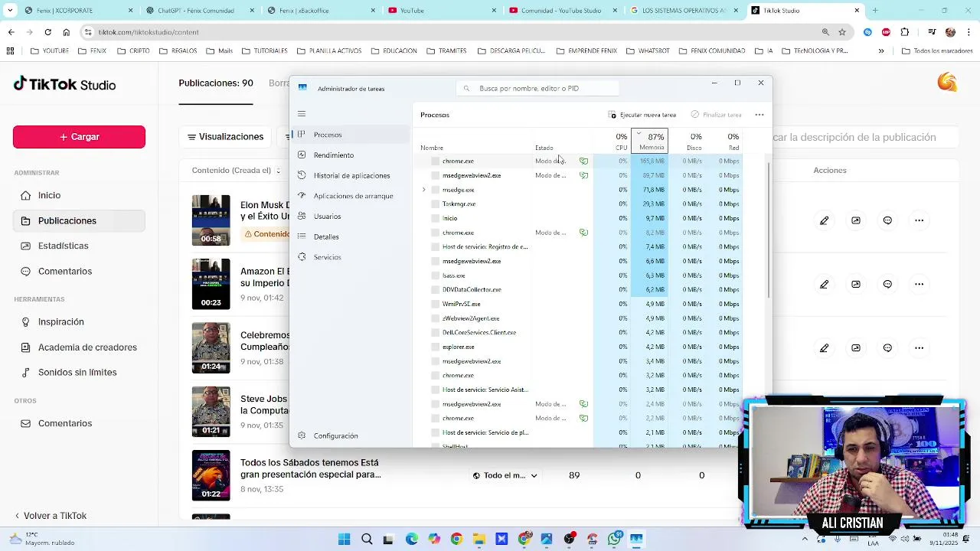Reload the page in Chrome
Screen dimensions: 980x551
tap(47, 32)
